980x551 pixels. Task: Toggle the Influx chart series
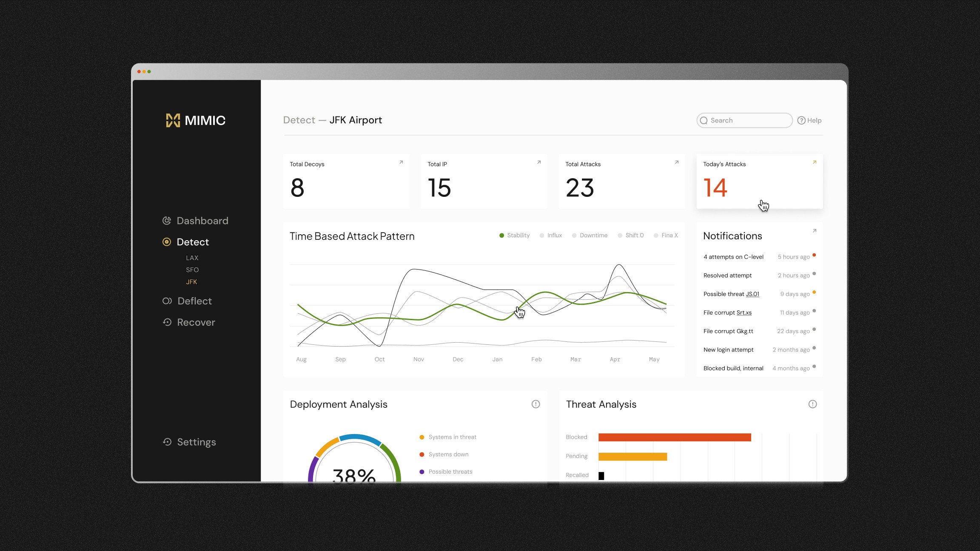click(551, 236)
